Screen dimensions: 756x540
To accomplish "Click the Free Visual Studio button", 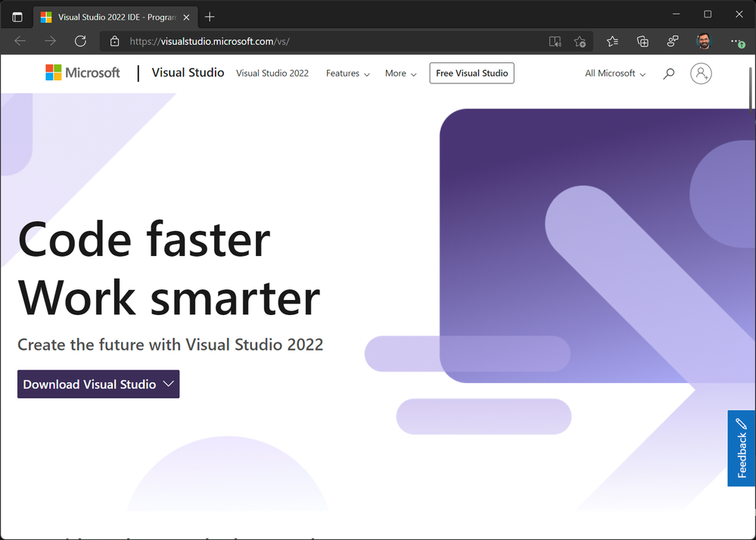I will (x=472, y=73).
